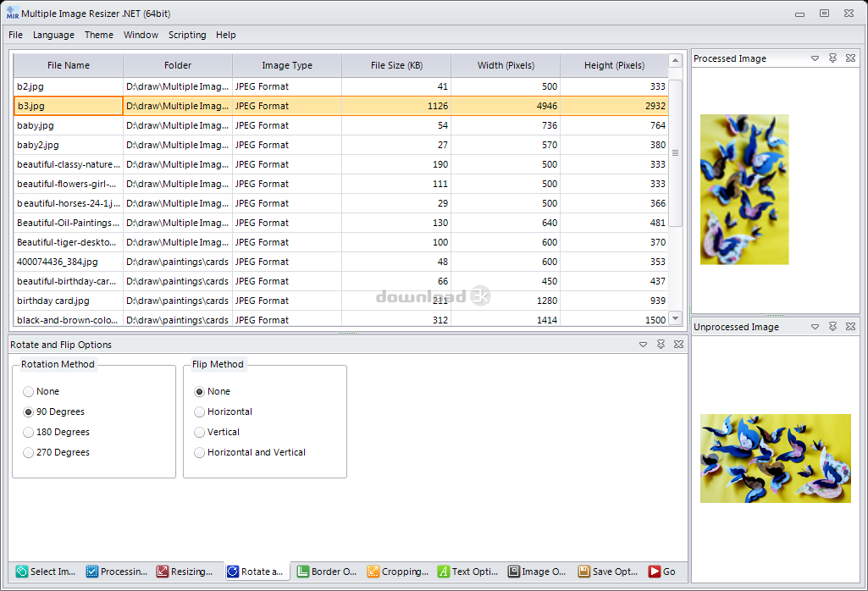Select the baby.jpg file row
Image resolution: width=868 pixels, height=591 pixels.
click(x=341, y=125)
